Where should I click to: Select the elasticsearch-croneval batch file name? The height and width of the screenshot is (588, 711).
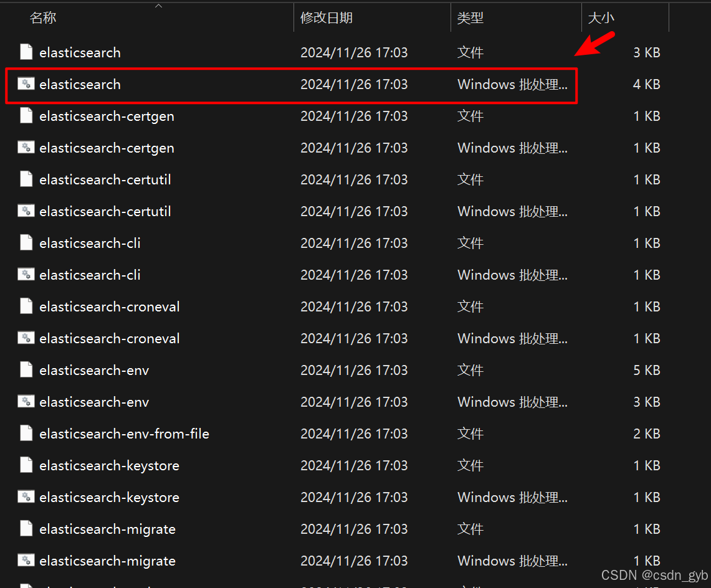109,338
